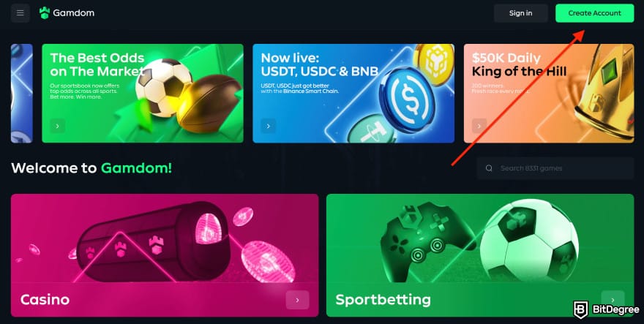Click the search magnifier icon
This screenshot has height=324, width=644.
pyautogui.click(x=489, y=168)
